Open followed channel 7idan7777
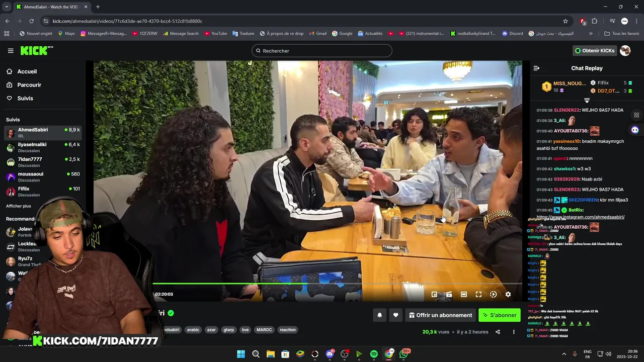Image resolution: width=644 pixels, height=362 pixels. pos(43,162)
